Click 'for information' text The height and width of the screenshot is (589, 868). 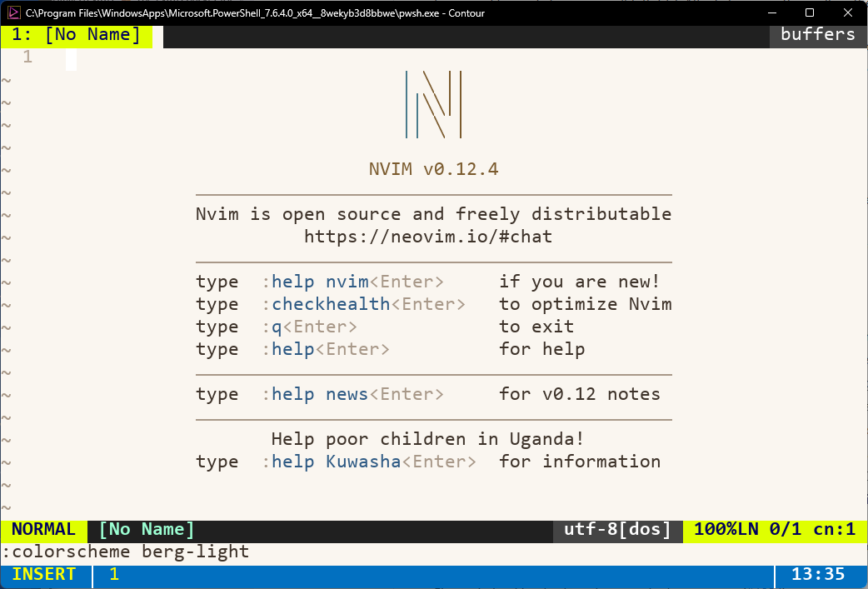click(x=579, y=462)
